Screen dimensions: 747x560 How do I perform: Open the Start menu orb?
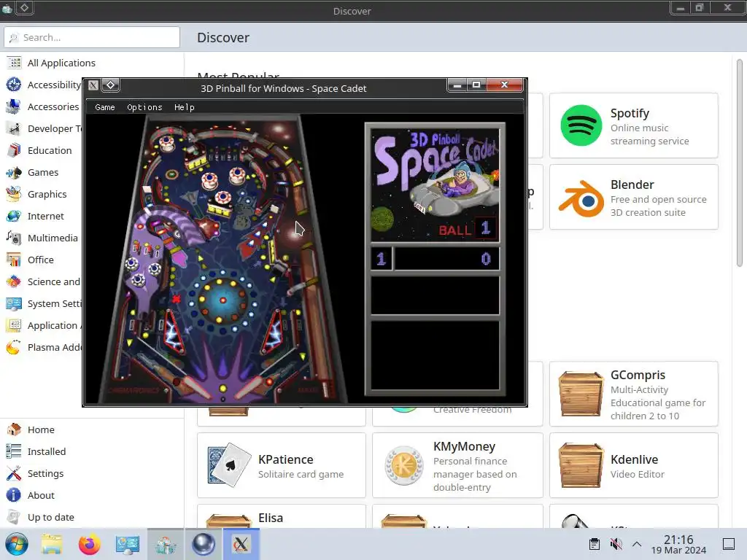click(x=16, y=544)
